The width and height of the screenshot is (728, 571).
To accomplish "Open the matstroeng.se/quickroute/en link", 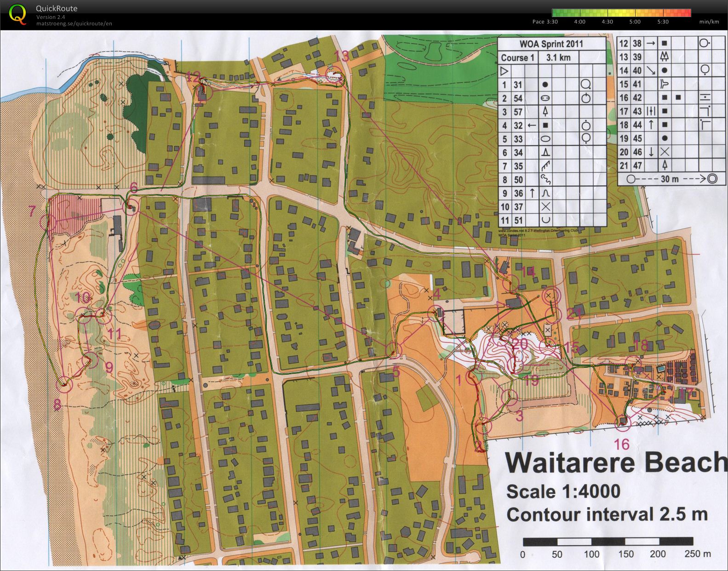I will coord(74,23).
